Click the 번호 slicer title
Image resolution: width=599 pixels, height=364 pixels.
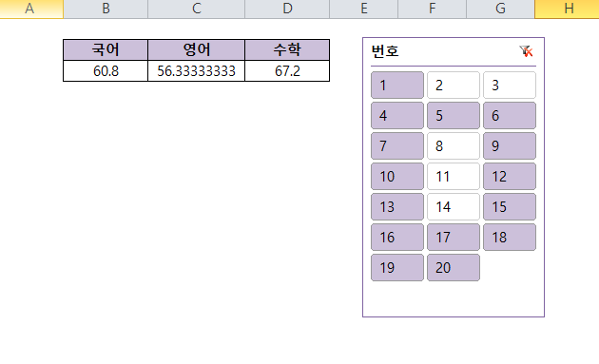pyautogui.click(x=385, y=51)
